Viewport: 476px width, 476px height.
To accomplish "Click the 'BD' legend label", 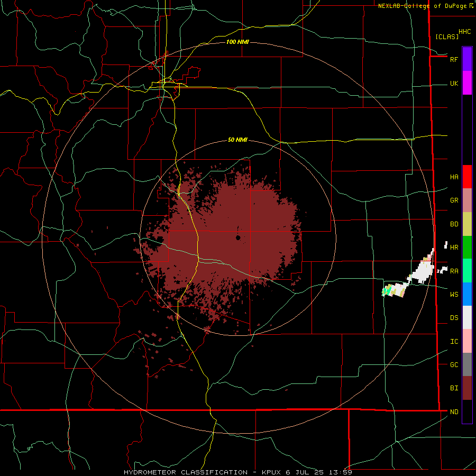I will (454, 224).
